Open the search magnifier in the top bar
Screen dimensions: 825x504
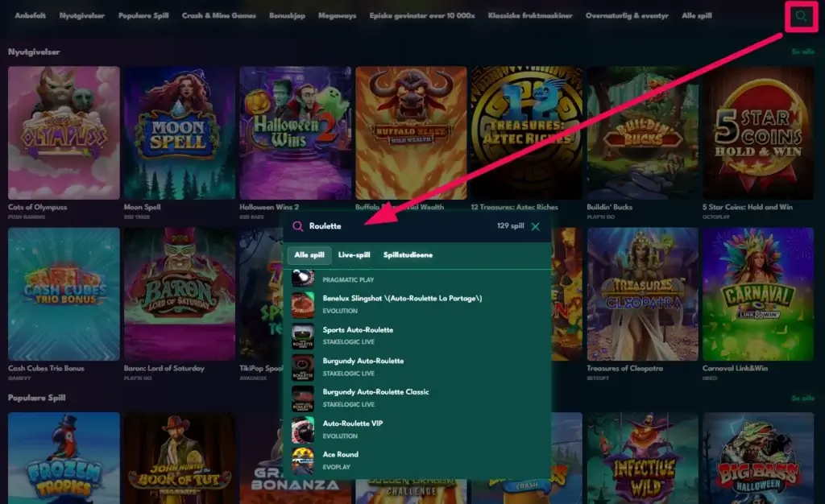click(x=801, y=16)
